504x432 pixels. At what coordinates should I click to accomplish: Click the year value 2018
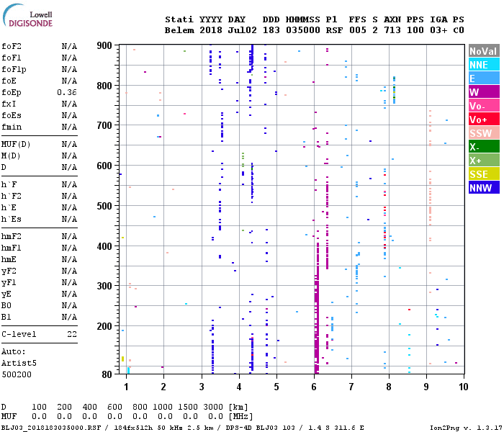pyautogui.click(x=211, y=30)
